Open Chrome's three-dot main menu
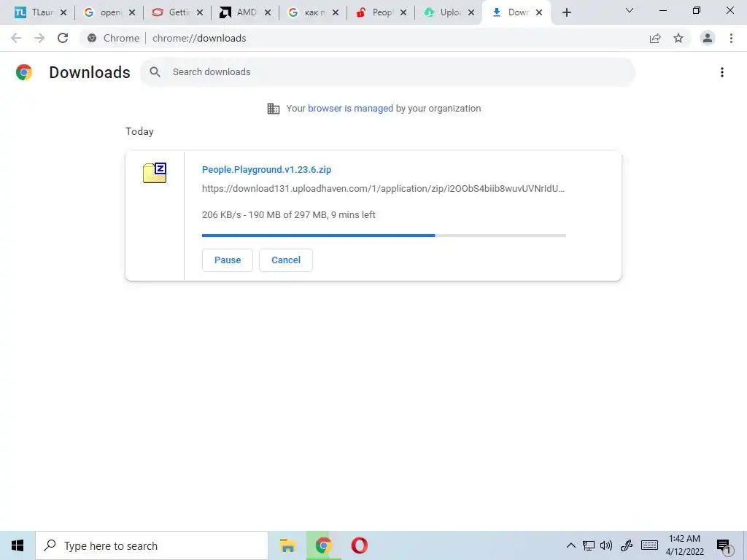The image size is (747, 560). coord(731,38)
